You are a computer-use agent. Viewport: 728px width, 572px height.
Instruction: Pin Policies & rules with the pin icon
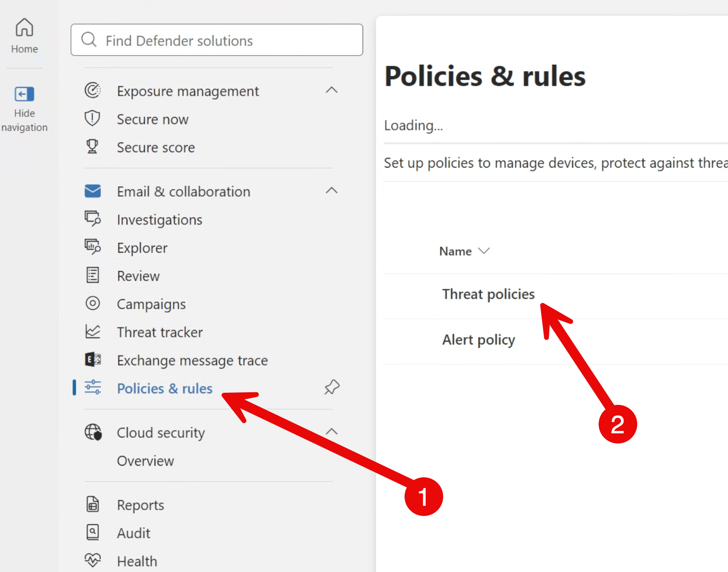[332, 387]
